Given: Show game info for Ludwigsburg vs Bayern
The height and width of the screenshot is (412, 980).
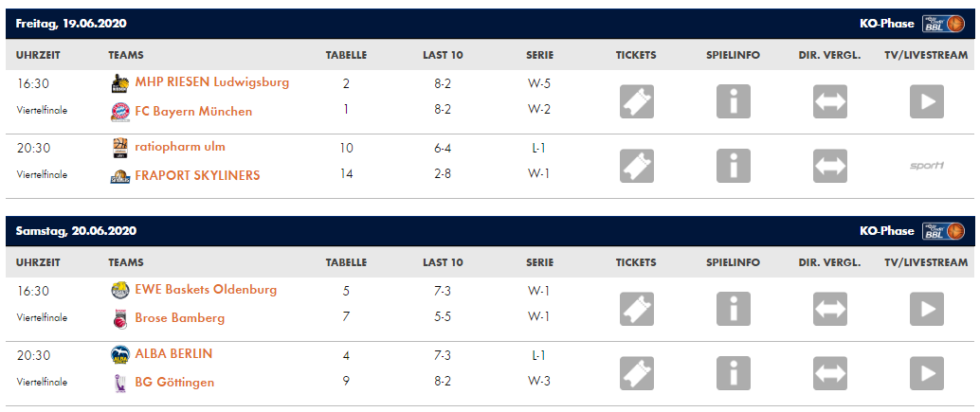Looking at the screenshot, I should (x=734, y=101).
